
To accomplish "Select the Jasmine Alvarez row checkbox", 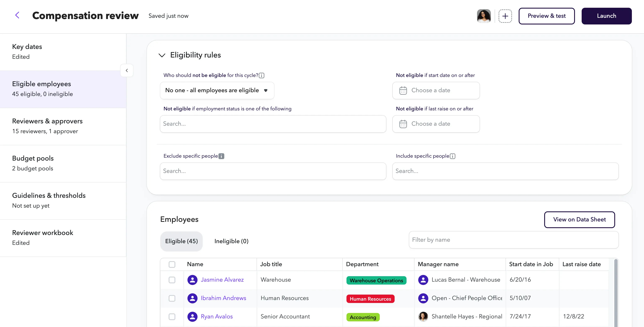I will (172, 280).
